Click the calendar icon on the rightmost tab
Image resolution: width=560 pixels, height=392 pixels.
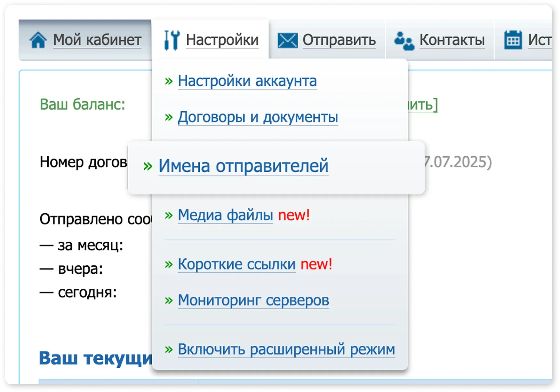[513, 39]
